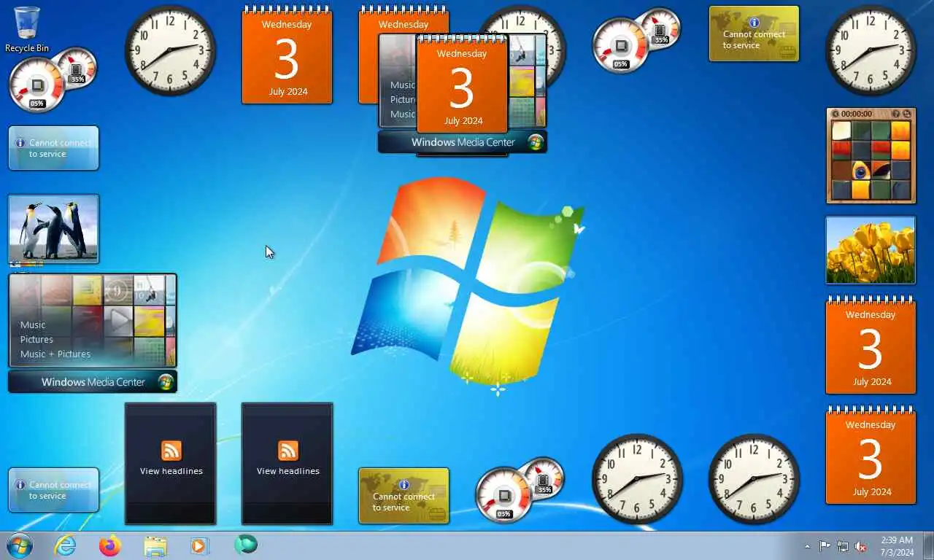The image size is (934, 560).
Task: Click CPU meter gadget beside the top yellow weather gadget
Action: (636, 39)
